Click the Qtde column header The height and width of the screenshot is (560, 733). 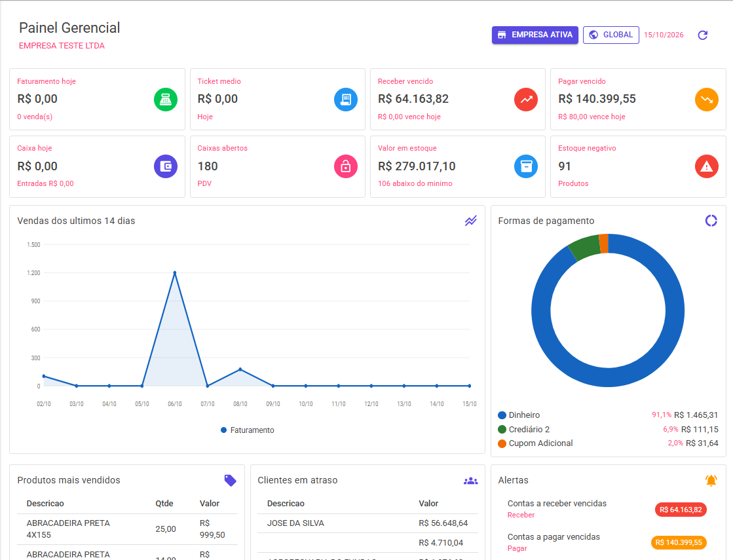164,504
